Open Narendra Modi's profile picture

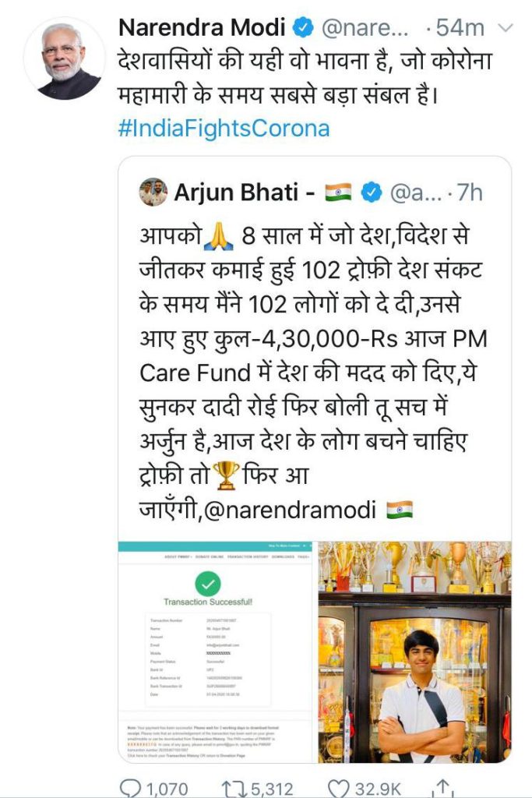[x=65, y=58]
